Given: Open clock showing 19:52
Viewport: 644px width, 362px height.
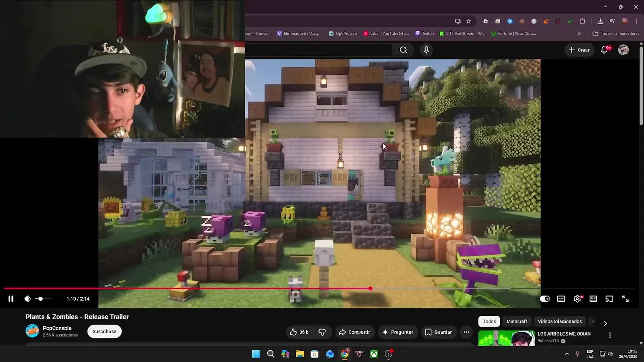Looking at the screenshot, I should 627,354.
